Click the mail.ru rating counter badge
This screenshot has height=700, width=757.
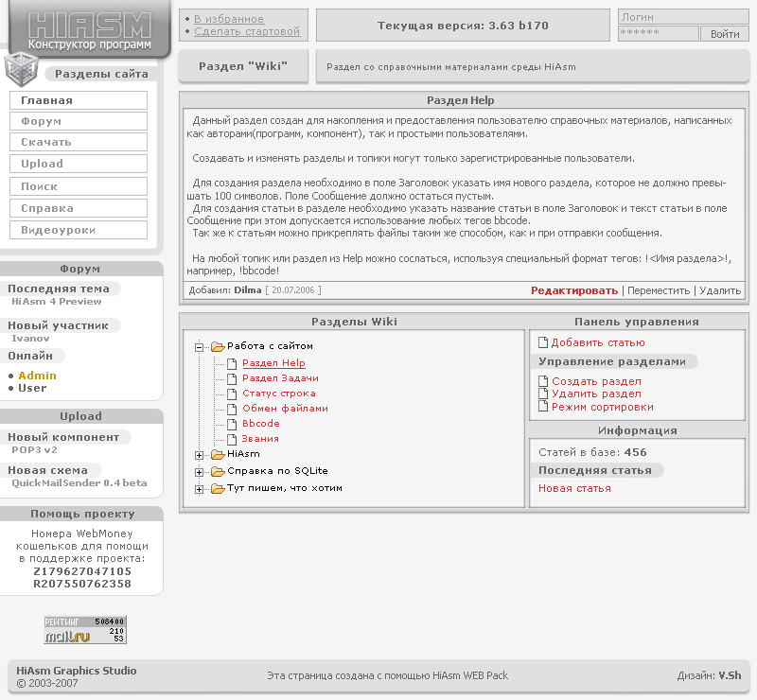[85, 630]
